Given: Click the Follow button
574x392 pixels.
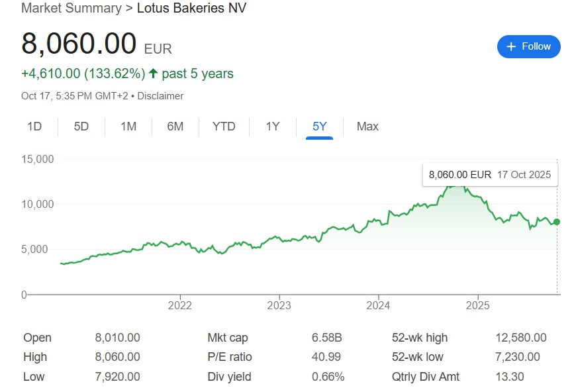Looking at the screenshot, I should point(528,46).
